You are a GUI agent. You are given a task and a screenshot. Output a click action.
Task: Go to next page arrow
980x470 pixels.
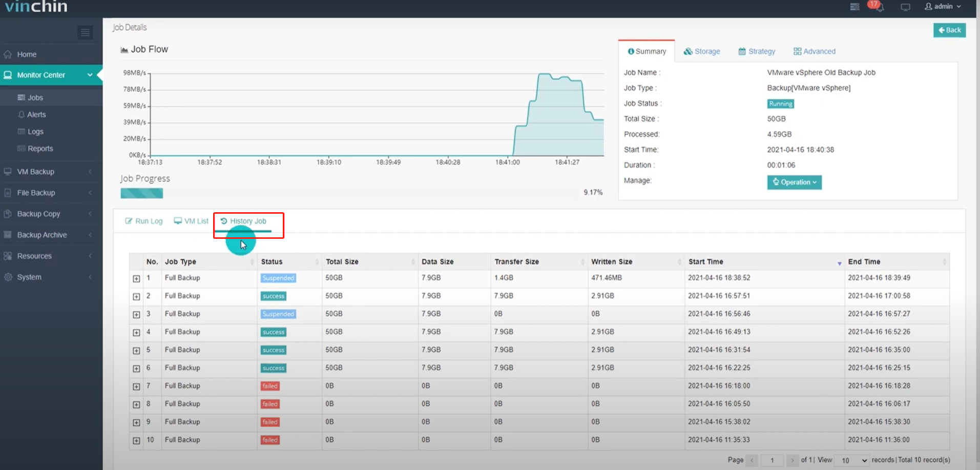(x=792, y=460)
